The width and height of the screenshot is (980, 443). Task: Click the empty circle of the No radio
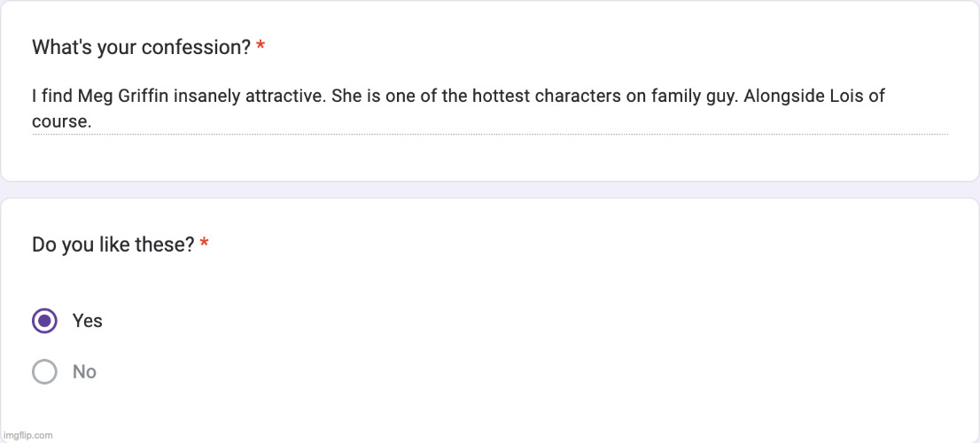point(44,371)
